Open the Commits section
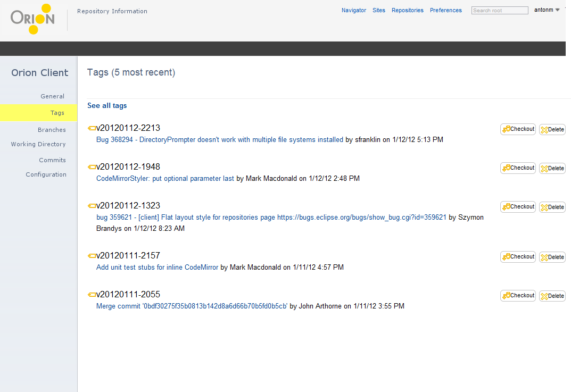This screenshot has height=392, width=571. coord(53,160)
